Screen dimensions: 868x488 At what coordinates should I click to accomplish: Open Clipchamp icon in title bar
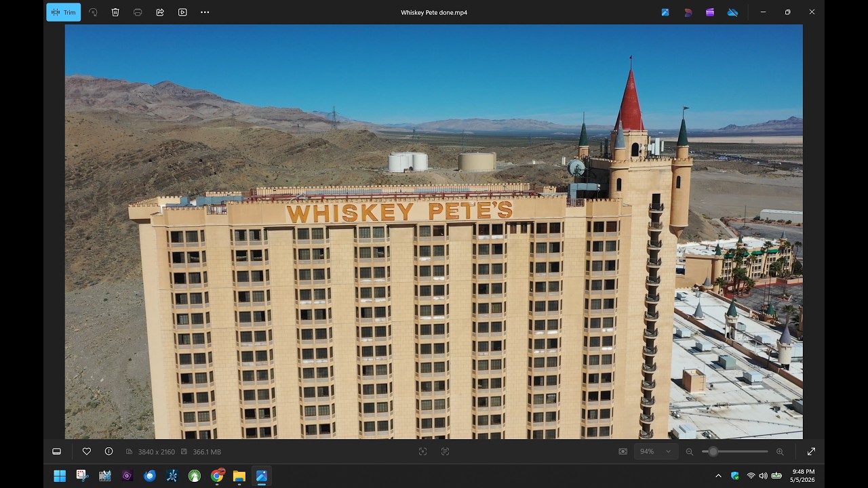click(710, 12)
